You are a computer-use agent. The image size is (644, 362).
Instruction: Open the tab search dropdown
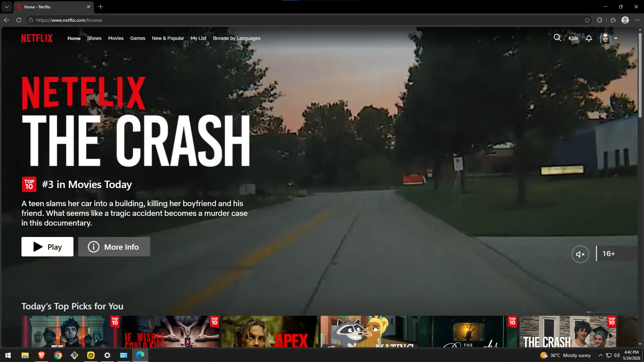pos(6,7)
